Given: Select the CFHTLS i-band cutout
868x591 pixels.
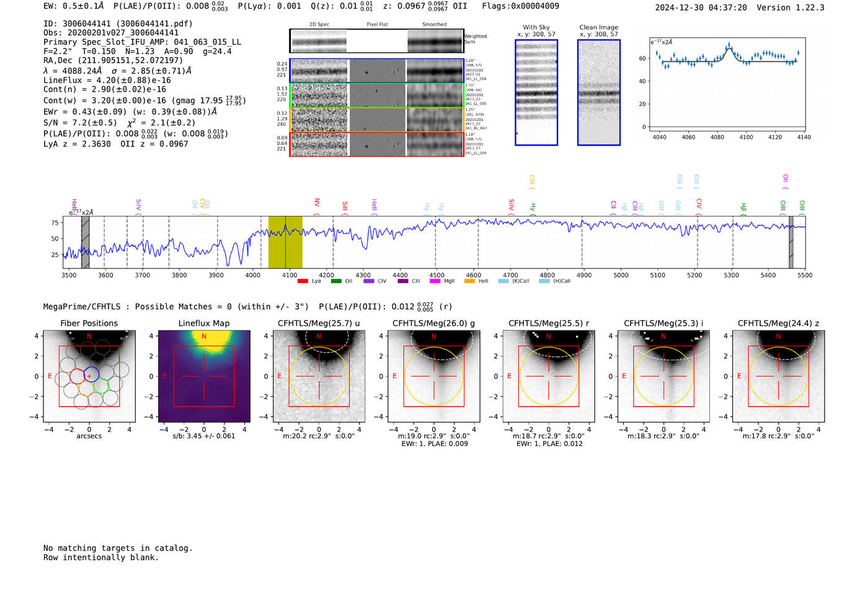Looking at the screenshot, I should coord(663,376).
